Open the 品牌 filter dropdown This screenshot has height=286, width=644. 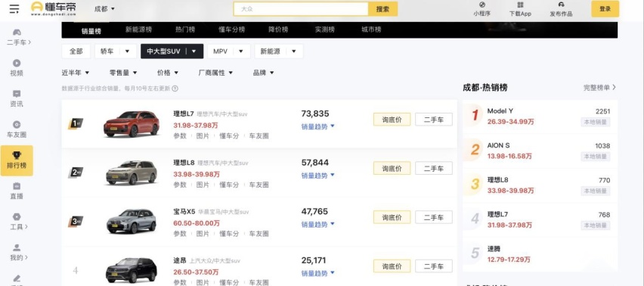(263, 73)
